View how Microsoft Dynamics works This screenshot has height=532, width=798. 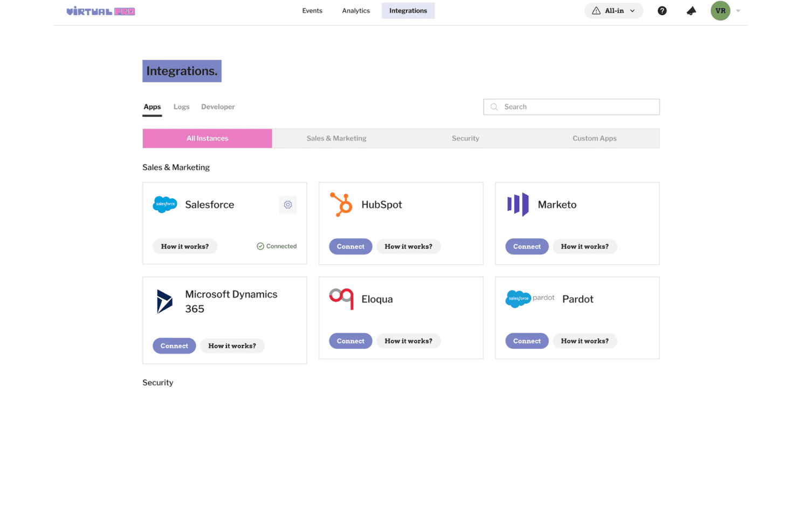coord(232,346)
